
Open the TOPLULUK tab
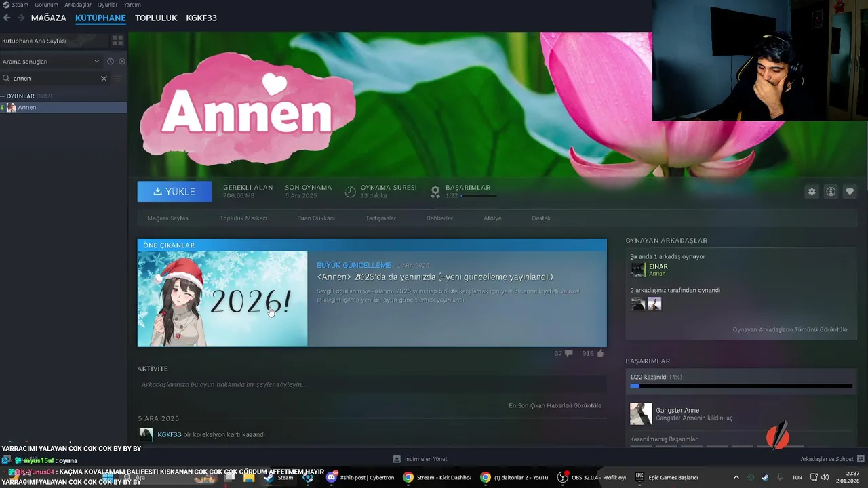point(156,18)
